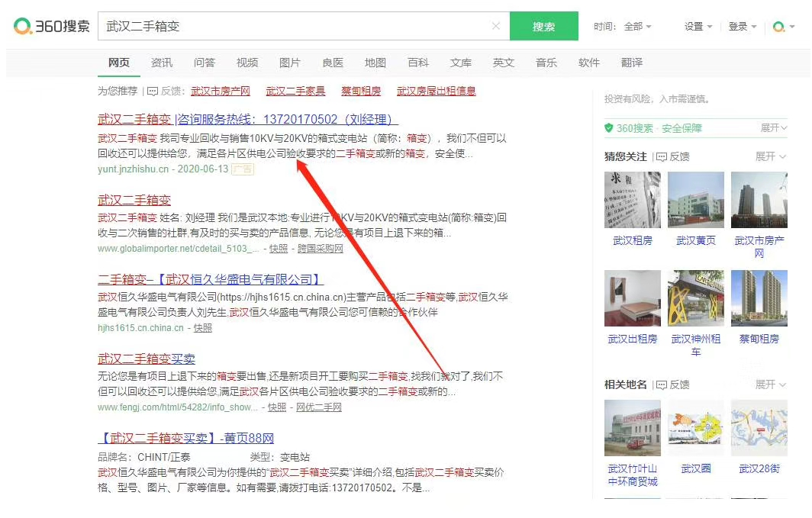Open the 登录 dropdown
Image resolution: width=812 pixels, height=518 pixels.
(x=743, y=27)
